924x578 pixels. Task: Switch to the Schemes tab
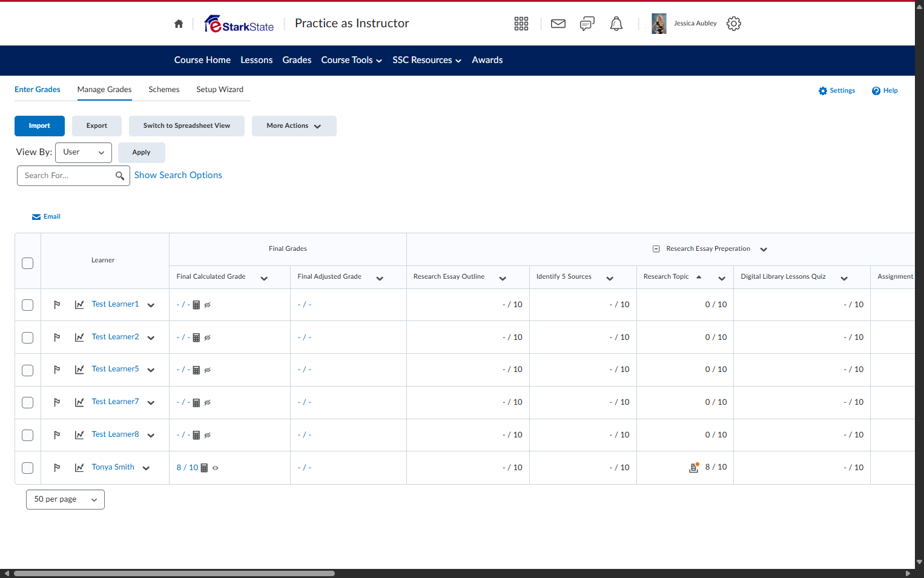point(164,90)
